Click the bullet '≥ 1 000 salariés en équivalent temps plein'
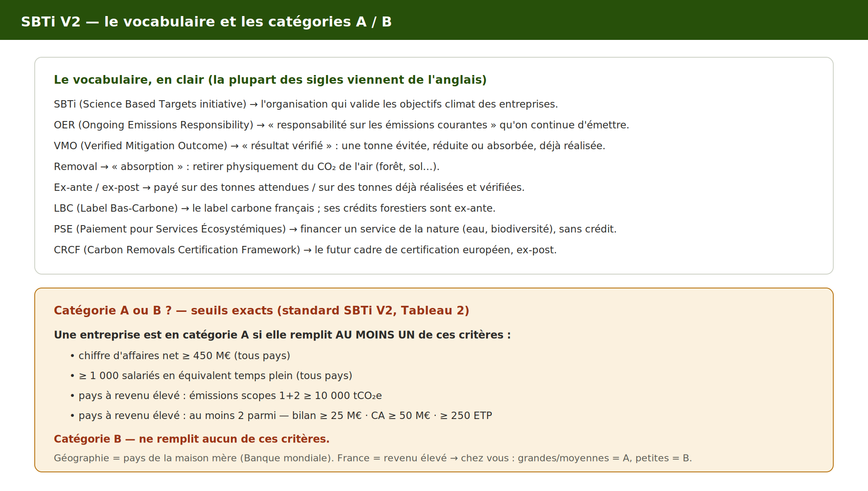868x491 pixels. (x=211, y=376)
